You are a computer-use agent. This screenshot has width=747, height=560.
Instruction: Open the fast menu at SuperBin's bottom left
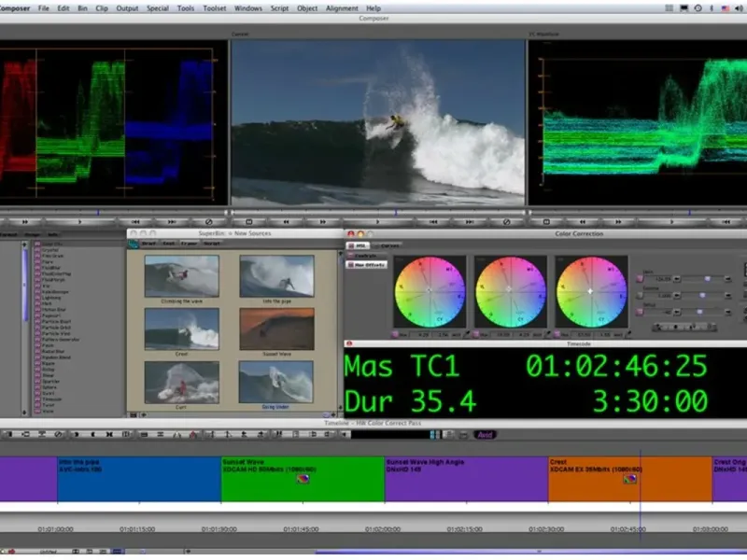133,413
